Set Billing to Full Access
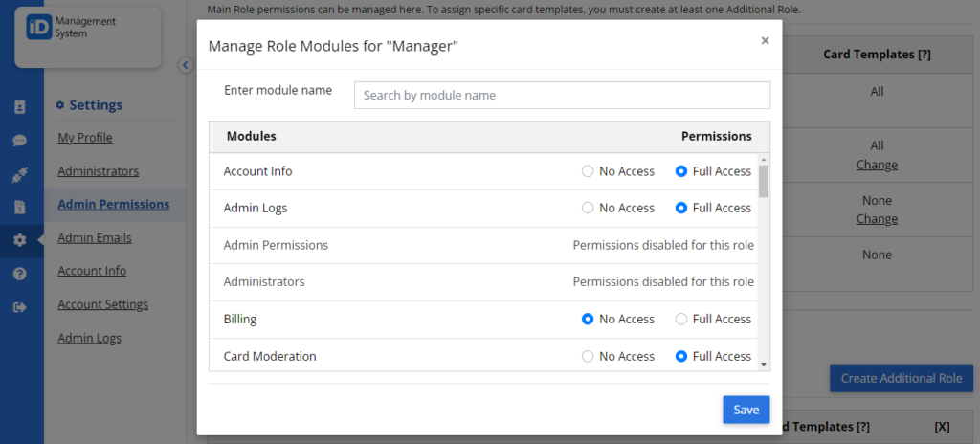The width and height of the screenshot is (980, 444). pyautogui.click(x=681, y=319)
